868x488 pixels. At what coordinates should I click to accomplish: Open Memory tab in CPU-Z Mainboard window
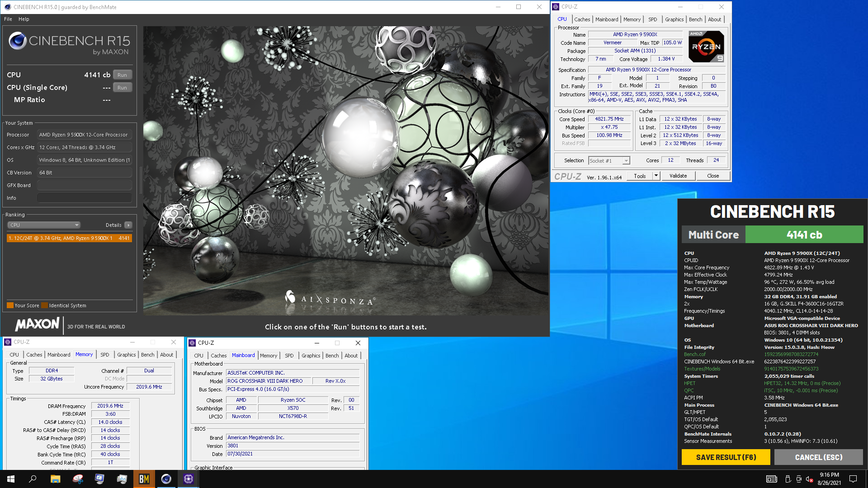269,356
